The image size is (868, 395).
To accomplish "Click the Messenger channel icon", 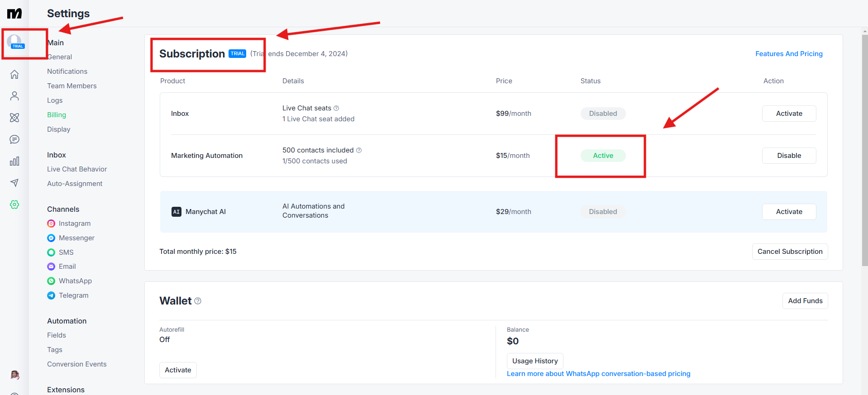I will [x=51, y=238].
